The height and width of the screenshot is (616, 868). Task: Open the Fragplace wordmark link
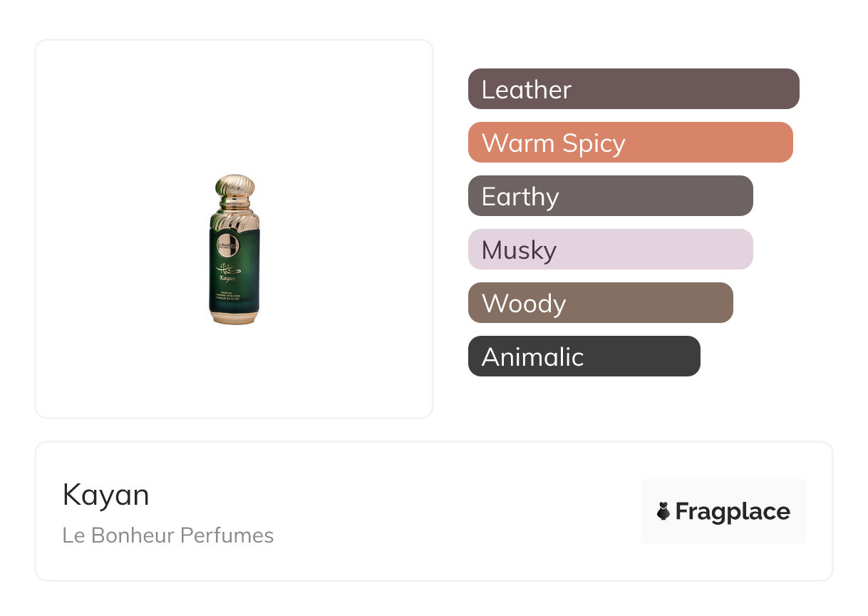click(x=733, y=511)
